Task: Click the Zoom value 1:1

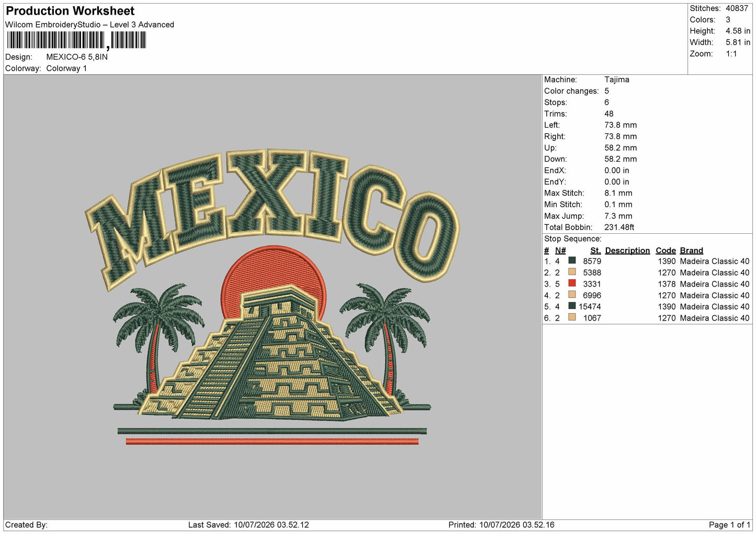Action: tap(731, 54)
